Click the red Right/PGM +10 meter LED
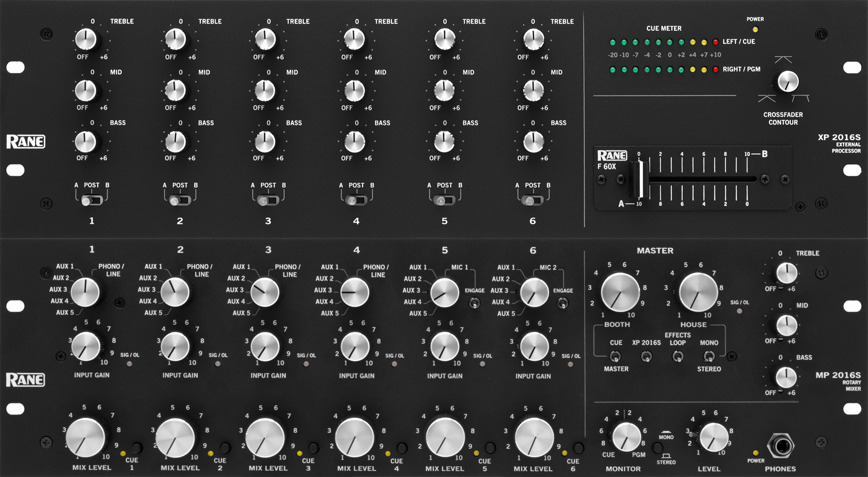The height and width of the screenshot is (477, 868). pos(715,70)
